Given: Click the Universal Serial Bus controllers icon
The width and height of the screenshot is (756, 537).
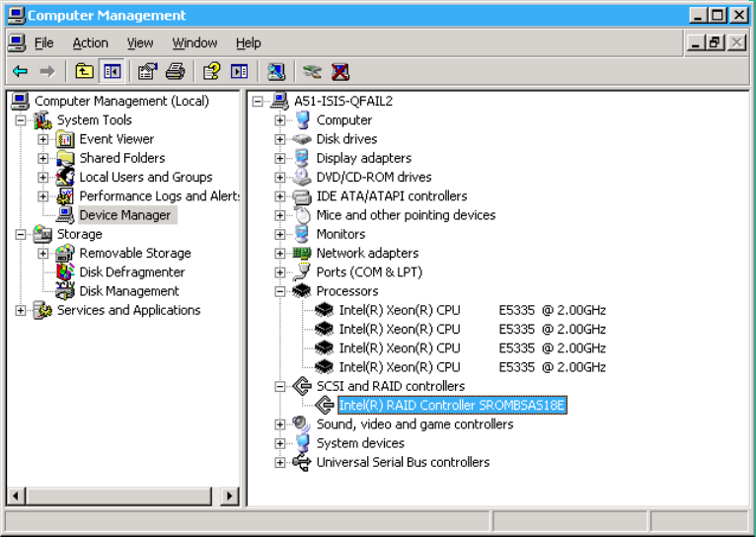Looking at the screenshot, I should coord(302,462).
